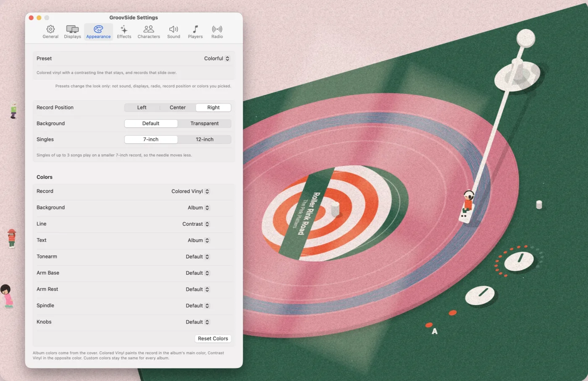Open the General settings tab
The image size is (588, 381).
coord(50,32)
